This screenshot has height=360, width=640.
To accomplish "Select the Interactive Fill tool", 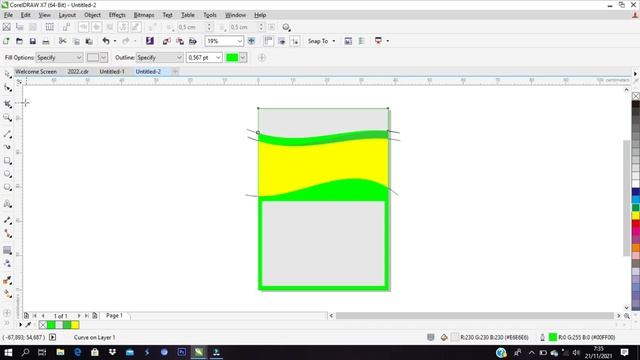I will (x=7, y=293).
